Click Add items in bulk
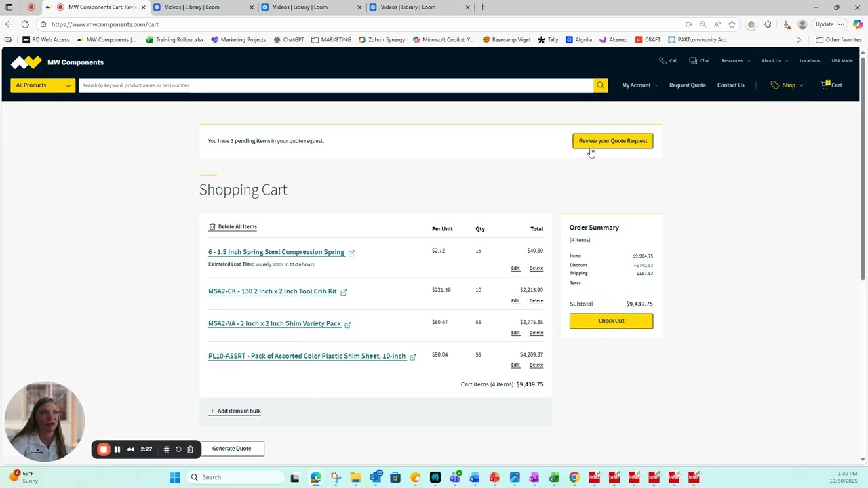Viewport: 868px width, 488px height. click(235, 411)
